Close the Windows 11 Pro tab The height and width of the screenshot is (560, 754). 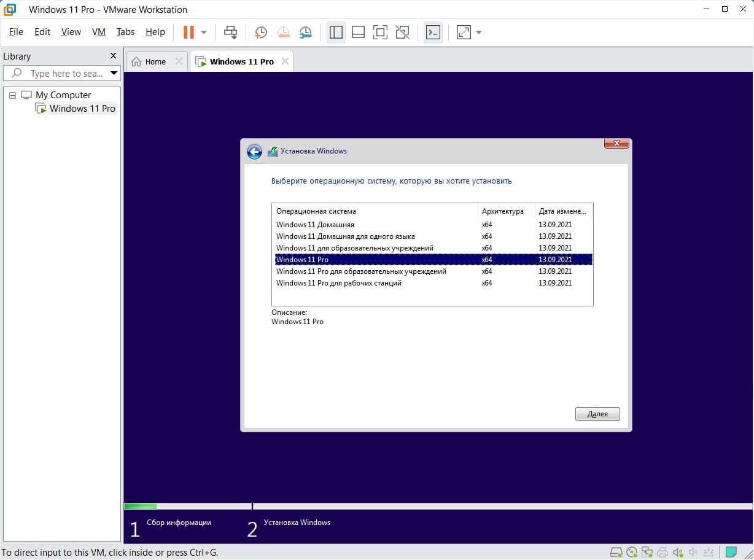tap(285, 61)
